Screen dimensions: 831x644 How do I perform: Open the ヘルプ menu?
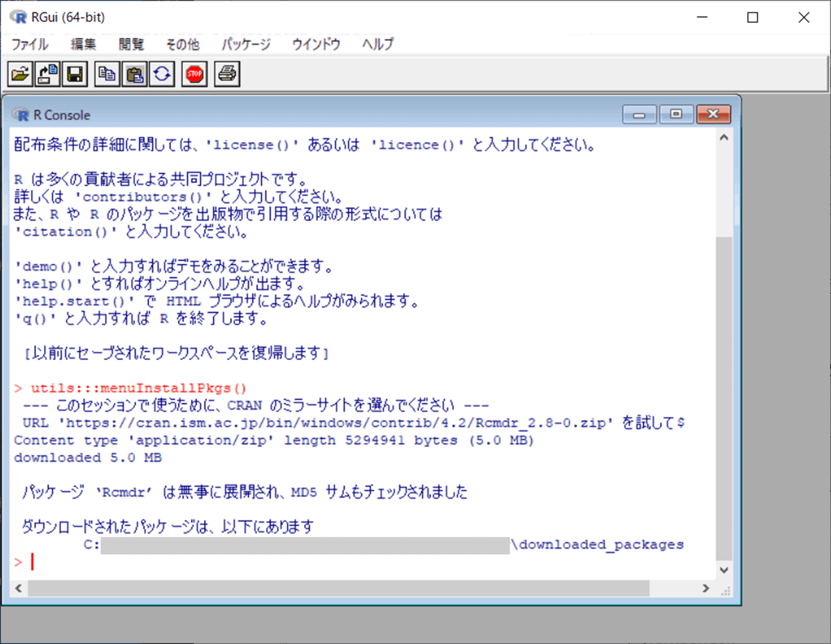coord(377,44)
